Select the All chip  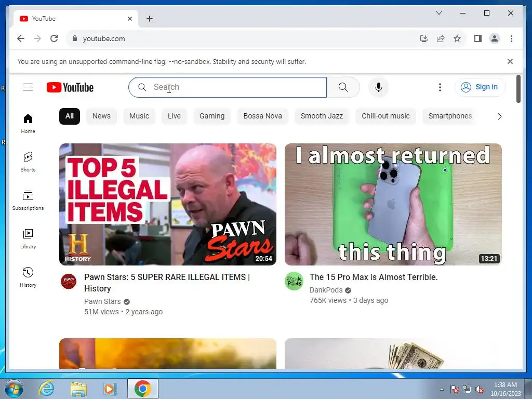70,116
